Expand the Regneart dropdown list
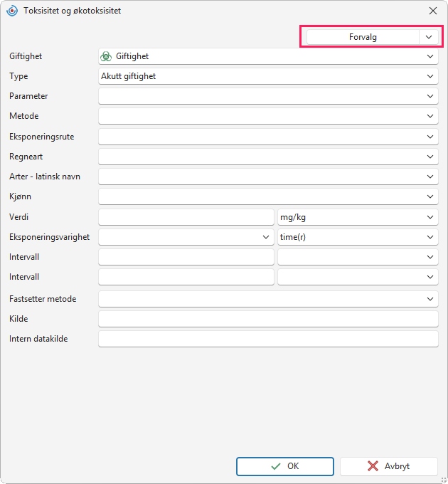 (x=268, y=157)
